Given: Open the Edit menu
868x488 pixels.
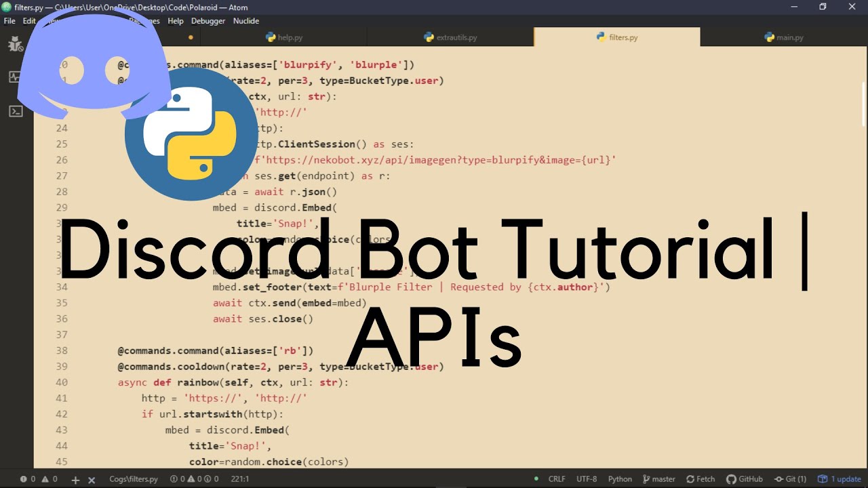Looking at the screenshot, I should coord(29,21).
